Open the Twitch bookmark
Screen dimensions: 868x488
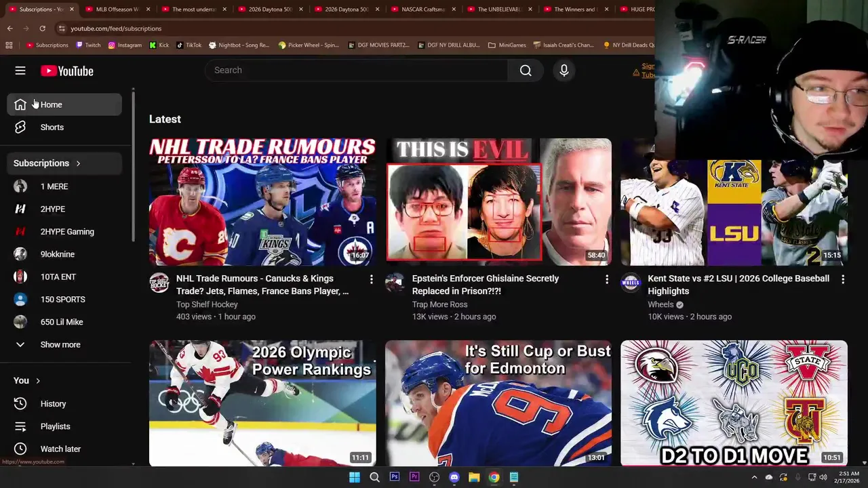[87, 45]
